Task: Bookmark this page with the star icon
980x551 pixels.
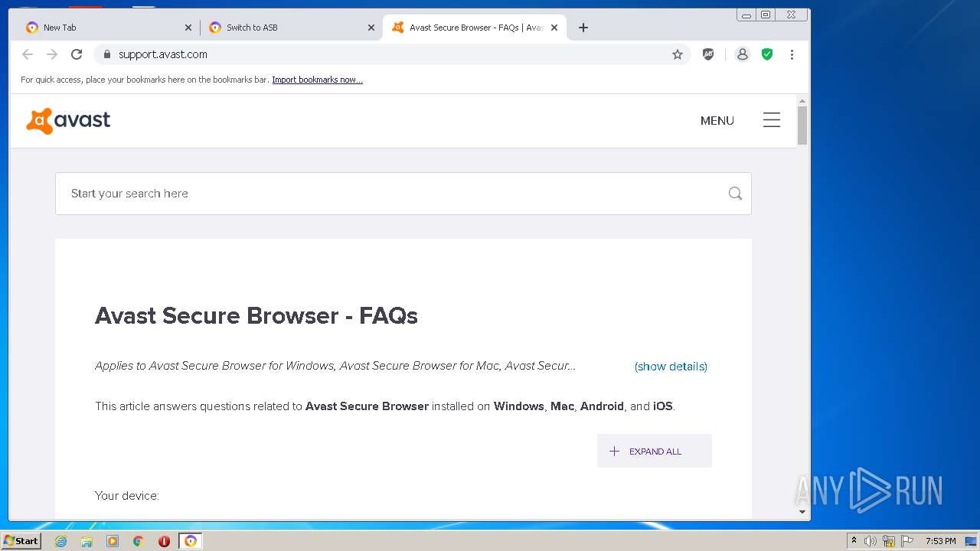Action: [678, 54]
